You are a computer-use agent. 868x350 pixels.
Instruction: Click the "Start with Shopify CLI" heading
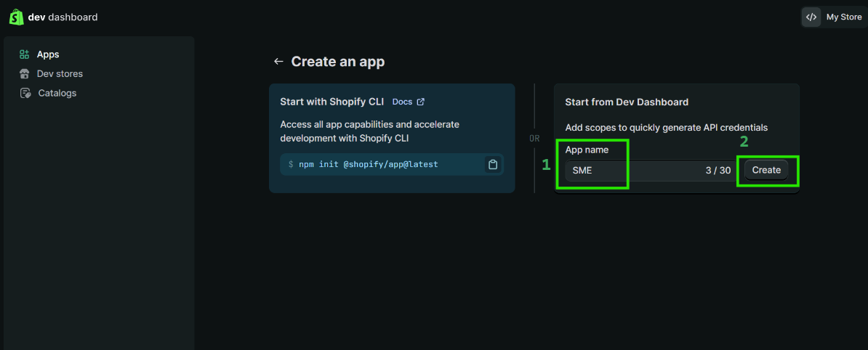(x=331, y=102)
